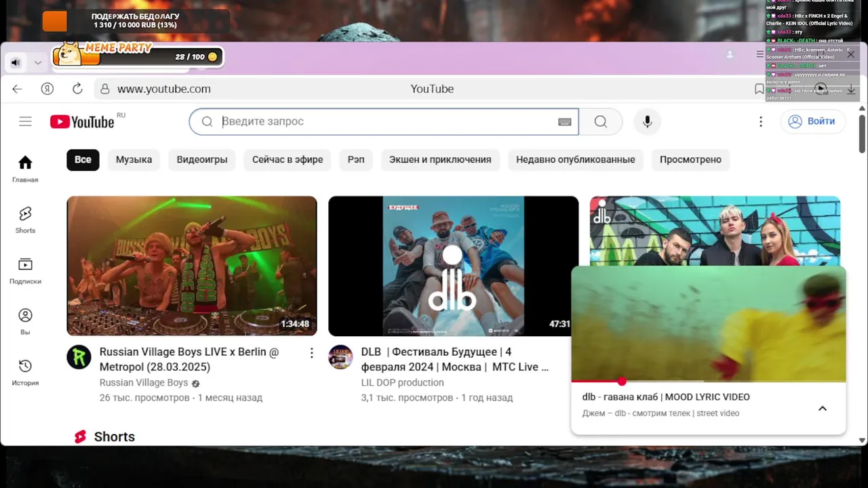Screen dimensions: 868x488
Task: Open DLB Фестиваль Будущее video title
Action: pos(454,359)
